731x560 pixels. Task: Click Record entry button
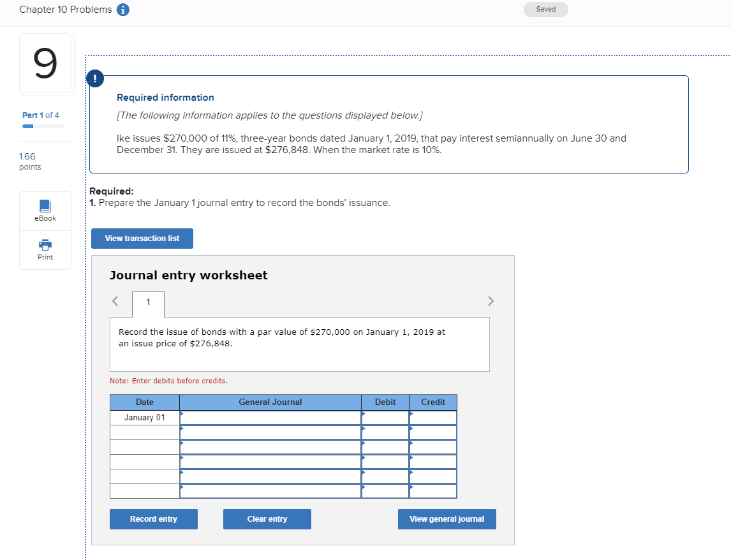[153, 519]
